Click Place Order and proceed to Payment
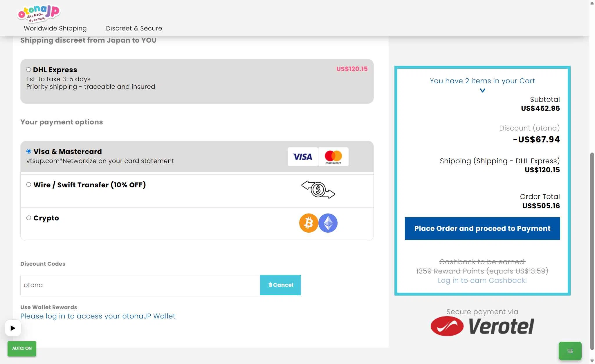The width and height of the screenshot is (595, 364). 482,229
